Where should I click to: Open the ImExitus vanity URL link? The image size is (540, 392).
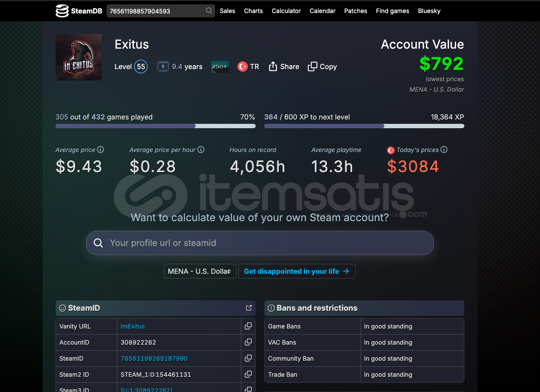(x=133, y=326)
